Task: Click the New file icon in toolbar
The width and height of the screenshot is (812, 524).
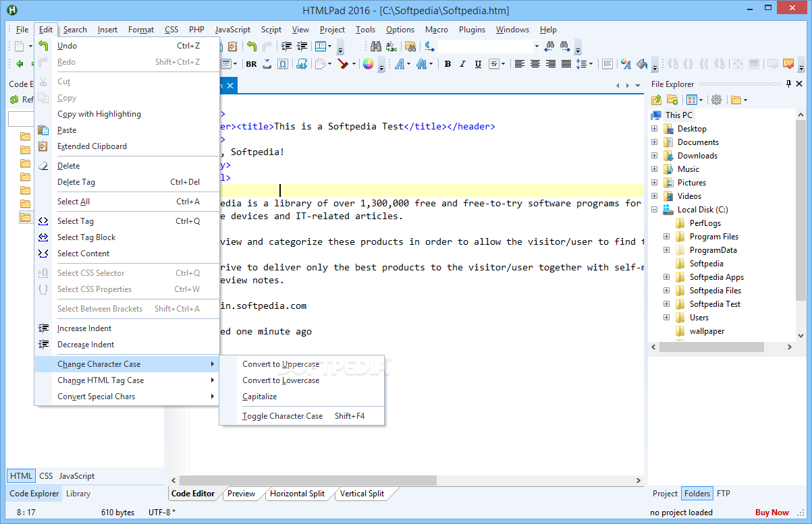Action: (20, 47)
